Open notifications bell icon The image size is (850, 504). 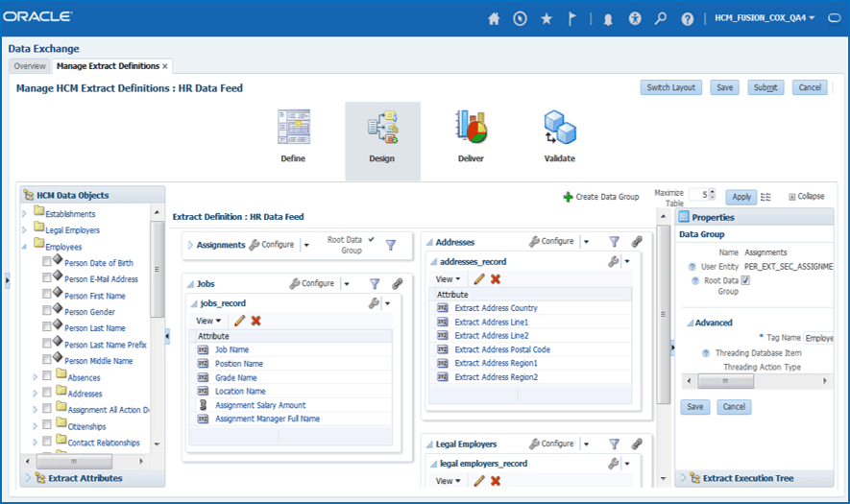pyautogui.click(x=608, y=19)
